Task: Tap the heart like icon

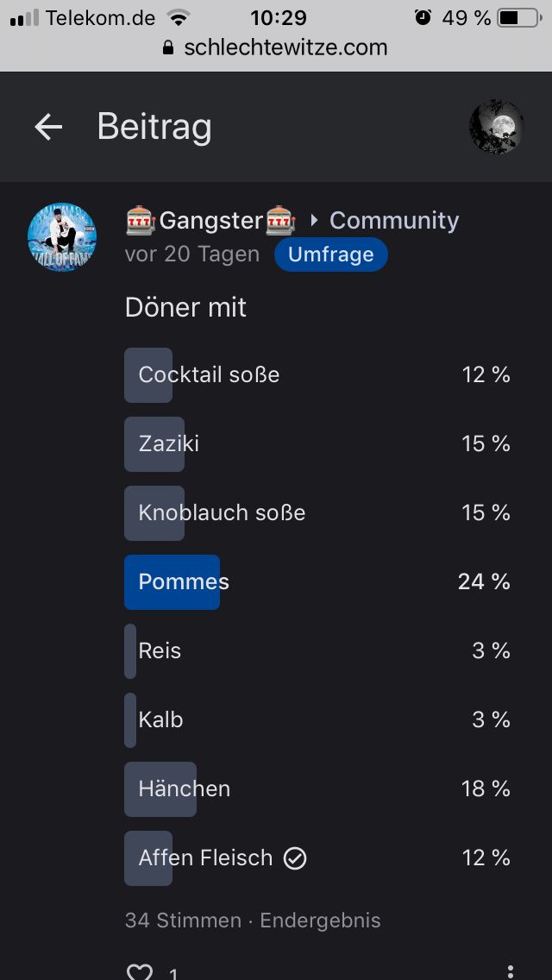Action: 140,971
